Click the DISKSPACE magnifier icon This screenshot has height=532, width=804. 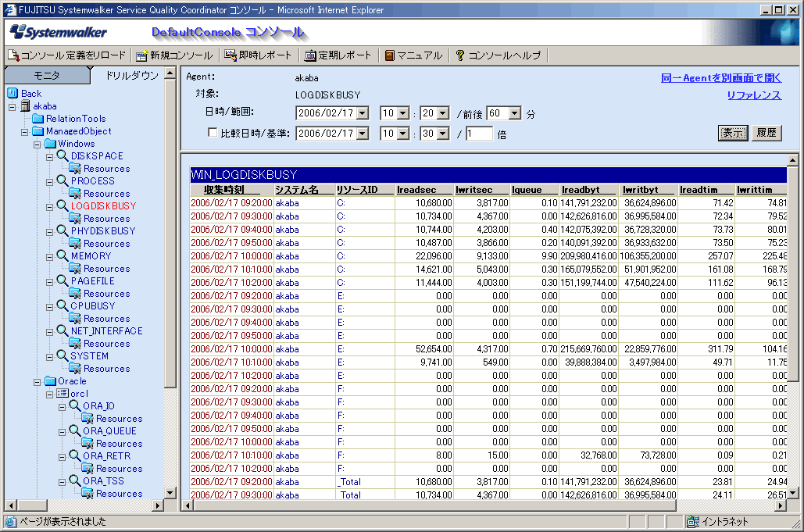click(63, 155)
